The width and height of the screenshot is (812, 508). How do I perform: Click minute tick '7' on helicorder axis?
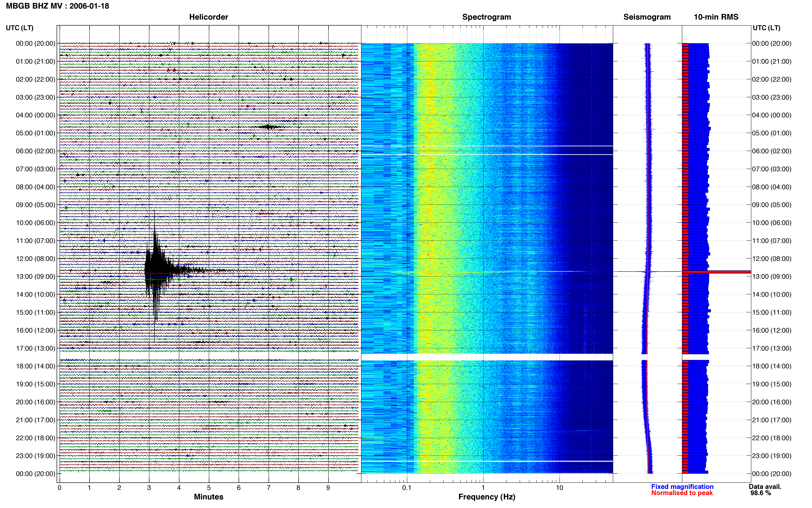(269, 488)
